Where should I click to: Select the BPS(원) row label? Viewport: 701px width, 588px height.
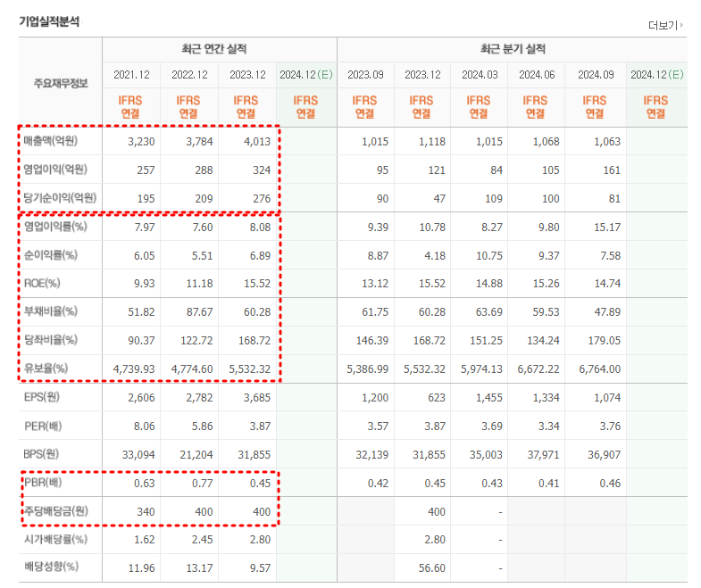[x=42, y=454]
